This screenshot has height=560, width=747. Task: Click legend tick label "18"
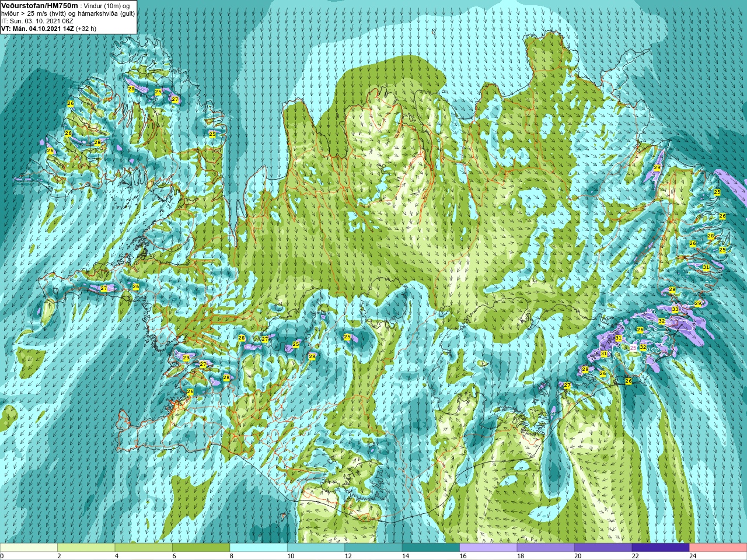coord(521,556)
